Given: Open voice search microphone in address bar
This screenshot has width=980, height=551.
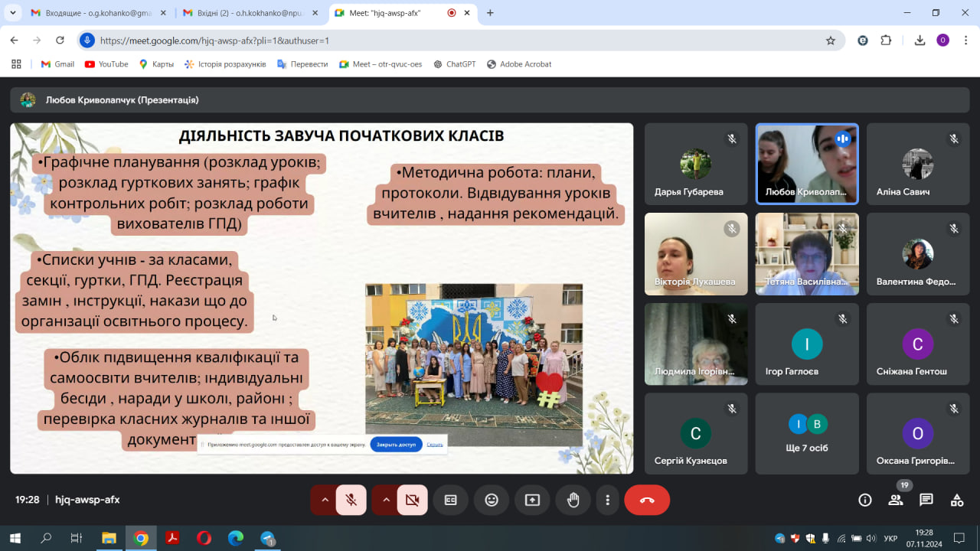Looking at the screenshot, I should click(x=87, y=41).
